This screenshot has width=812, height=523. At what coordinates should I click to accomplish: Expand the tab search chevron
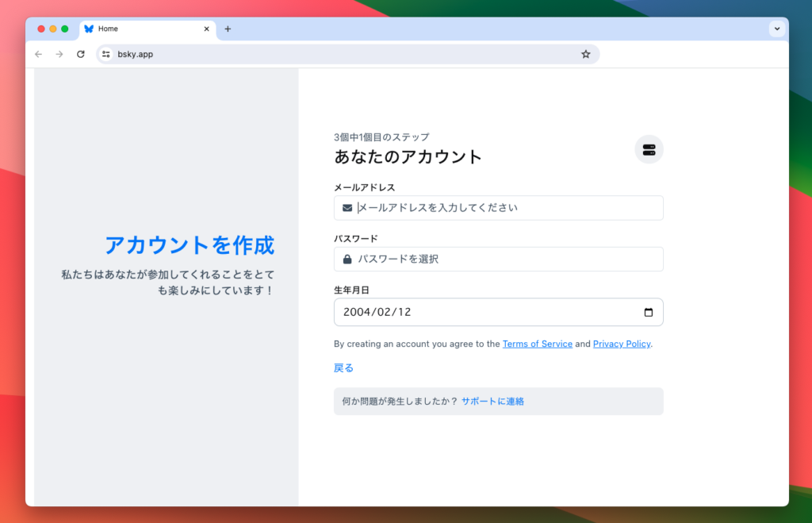pyautogui.click(x=777, y=29)
